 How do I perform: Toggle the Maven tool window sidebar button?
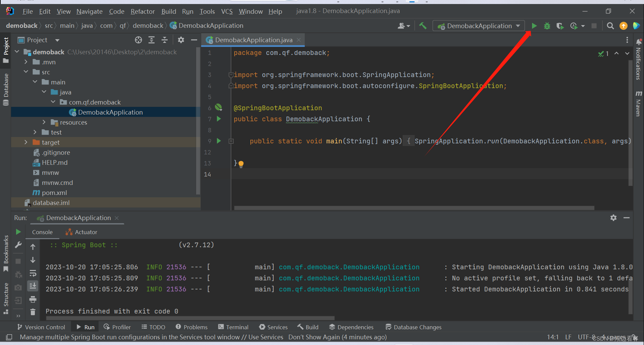point(638,103)
